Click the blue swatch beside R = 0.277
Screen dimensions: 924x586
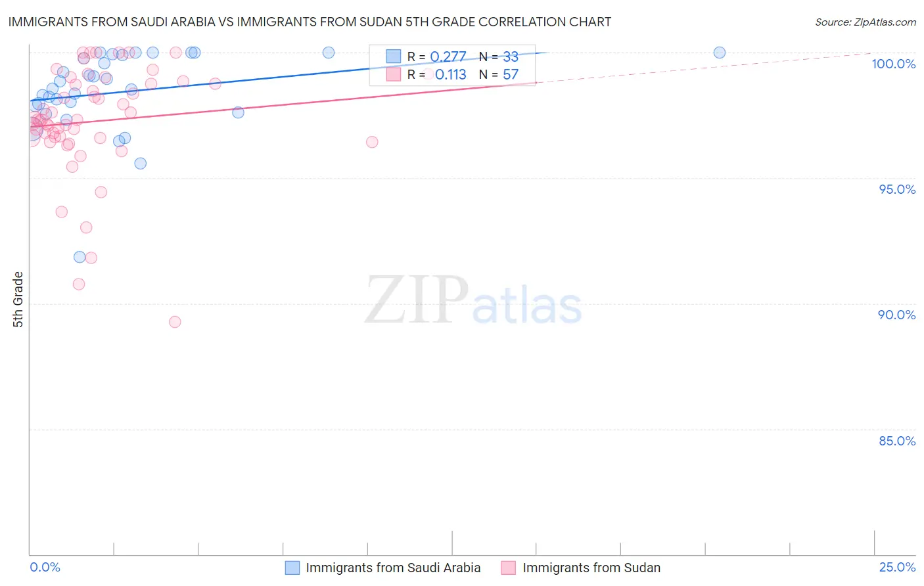(394, 56)
